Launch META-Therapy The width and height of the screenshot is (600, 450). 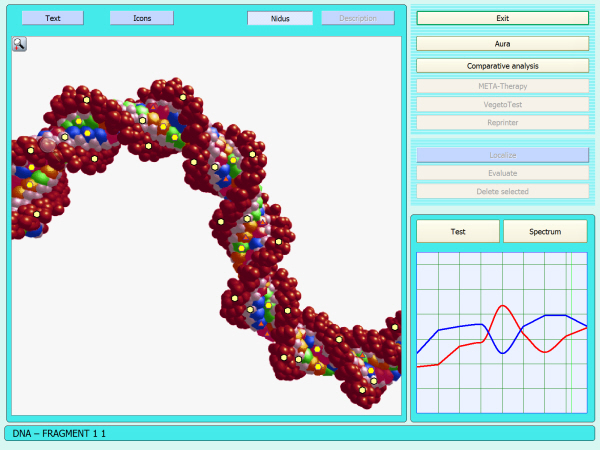[502, 86]
